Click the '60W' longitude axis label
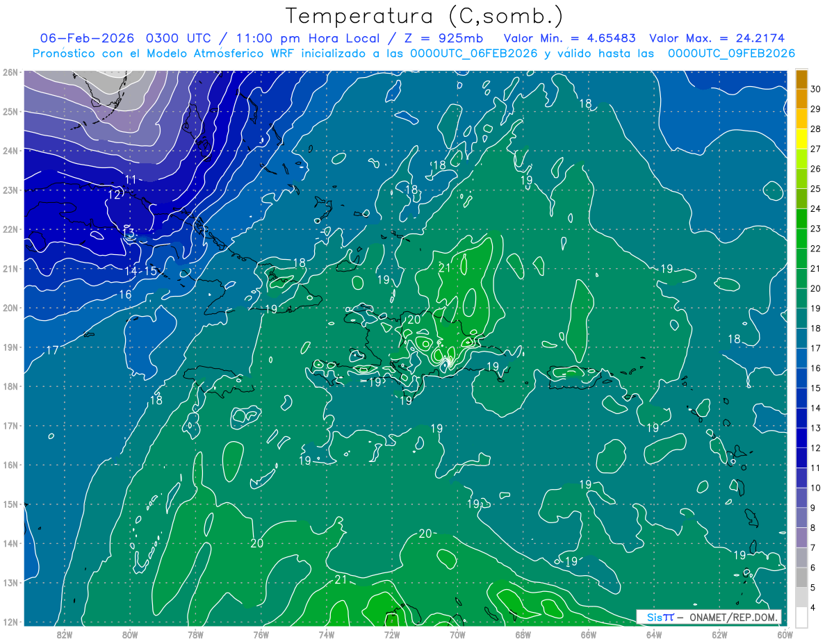 point(785,634)
